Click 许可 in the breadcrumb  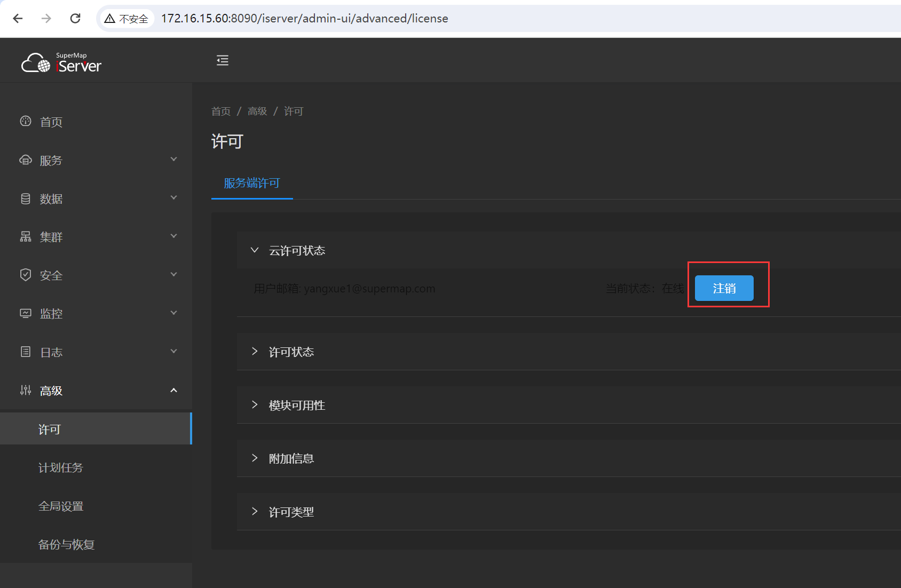click(294, 111)
